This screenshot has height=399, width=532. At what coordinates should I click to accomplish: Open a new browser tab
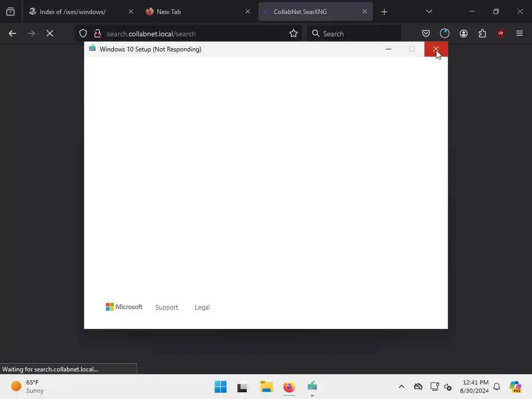click(x=384, y=12)
